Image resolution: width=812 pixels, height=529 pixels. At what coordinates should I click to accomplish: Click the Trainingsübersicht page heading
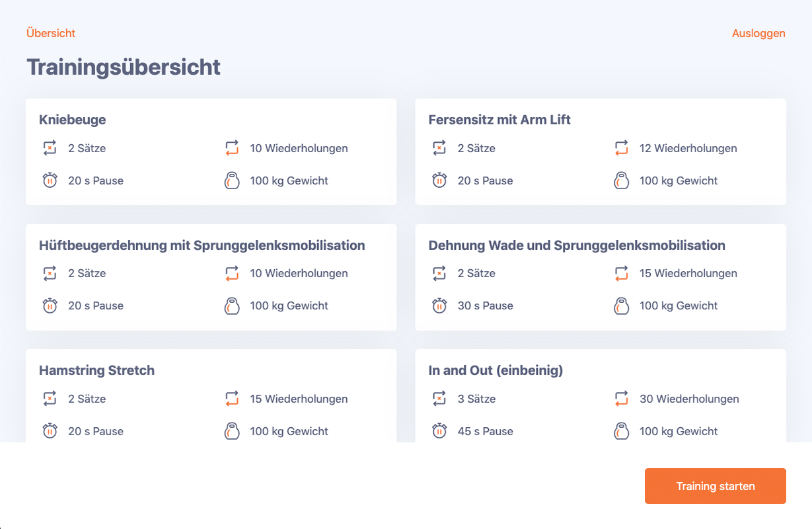click(x=124, y=67)
